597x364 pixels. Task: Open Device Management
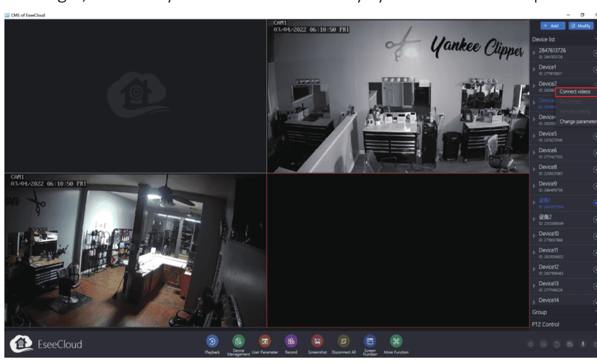(x=238, y=341)
